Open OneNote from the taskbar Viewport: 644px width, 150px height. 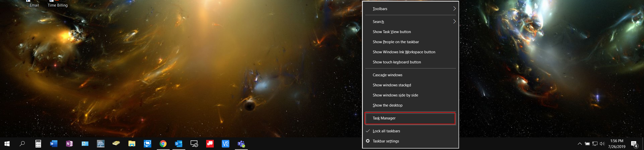69,144
